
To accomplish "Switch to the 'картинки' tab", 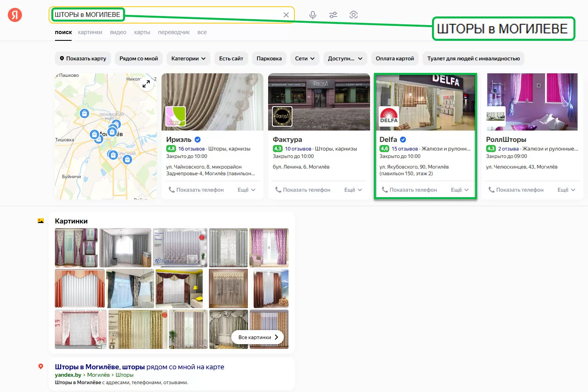I will [x=90, y=32].
